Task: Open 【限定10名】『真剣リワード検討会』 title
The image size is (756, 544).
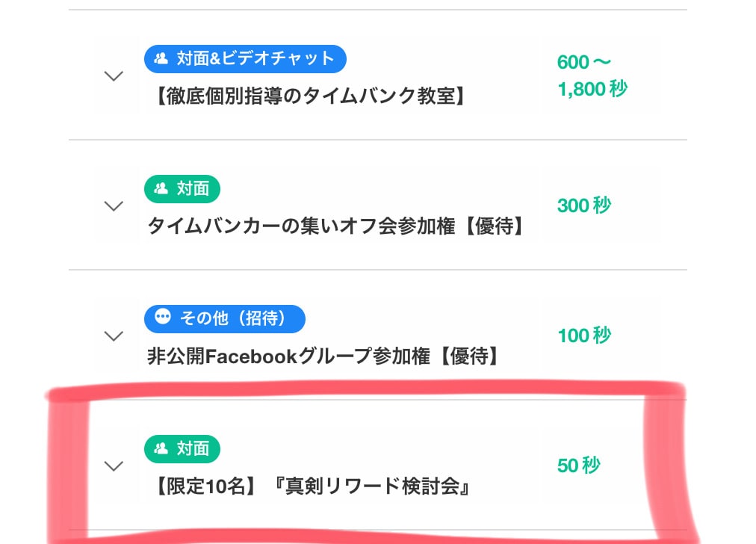Action: (312, 486)
